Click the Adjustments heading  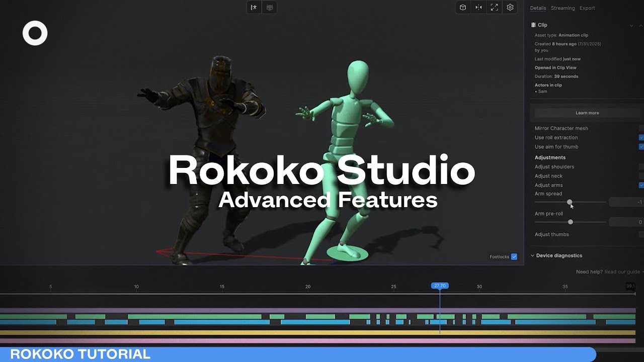click(550, 157)
